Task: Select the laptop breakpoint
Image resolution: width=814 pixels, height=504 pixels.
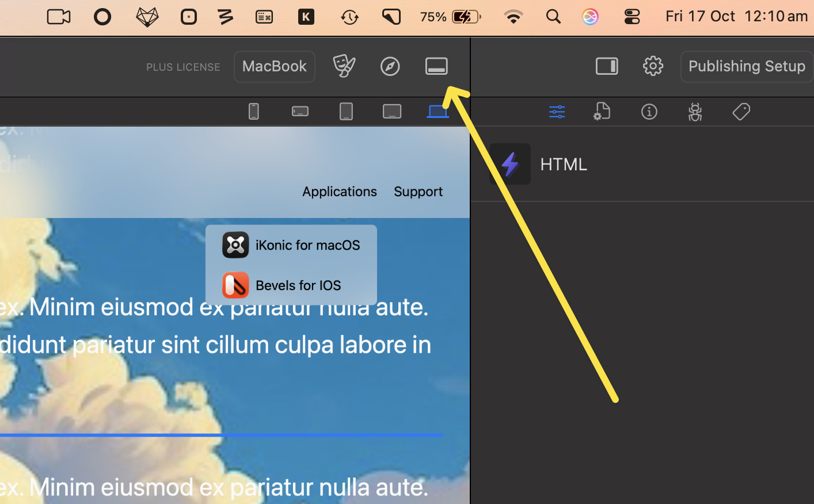Action: tap(438, 111)
